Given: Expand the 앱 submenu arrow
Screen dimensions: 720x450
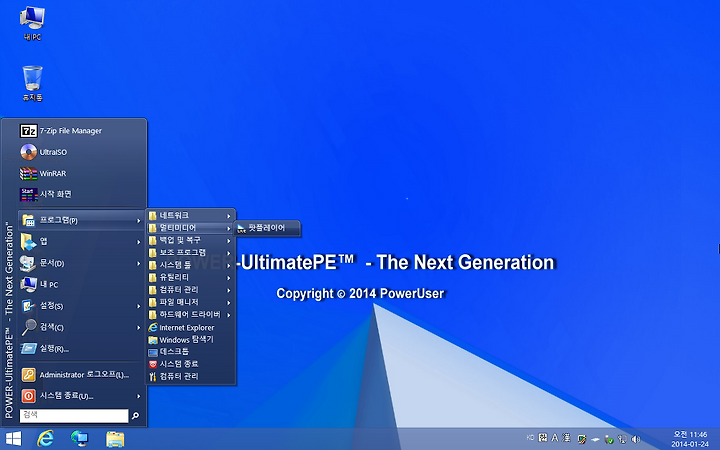Looking at the screenshot, I should point(138,242).
